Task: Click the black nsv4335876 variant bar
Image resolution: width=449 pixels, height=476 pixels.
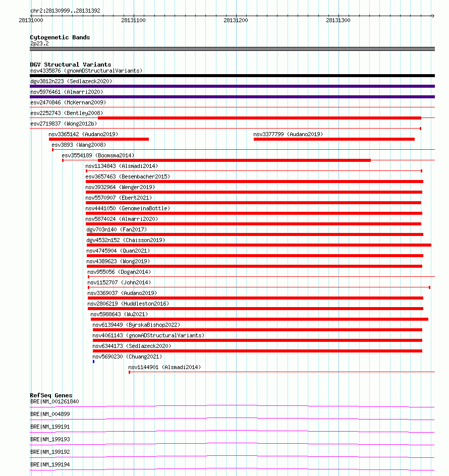Action: 233,76
